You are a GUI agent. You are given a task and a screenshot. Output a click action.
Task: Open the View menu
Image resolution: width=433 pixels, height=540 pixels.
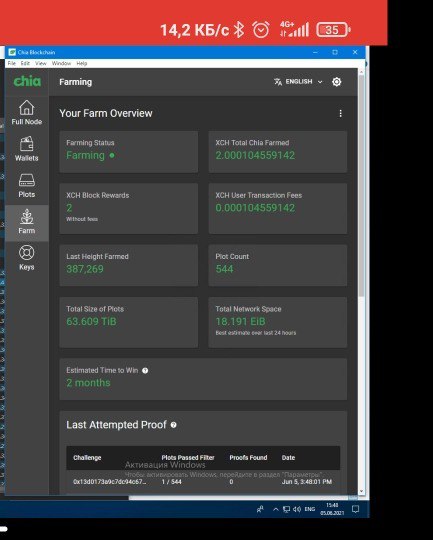coord(41,63)
